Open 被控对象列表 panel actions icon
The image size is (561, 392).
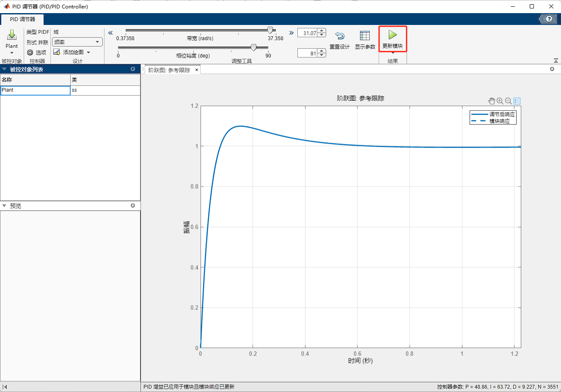point(133,69)
